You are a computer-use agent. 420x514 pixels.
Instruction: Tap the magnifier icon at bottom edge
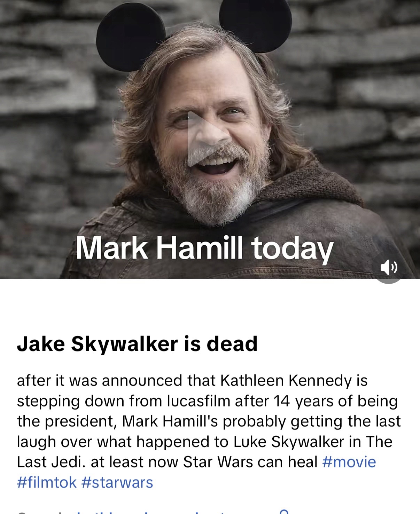tap(284, 512)
